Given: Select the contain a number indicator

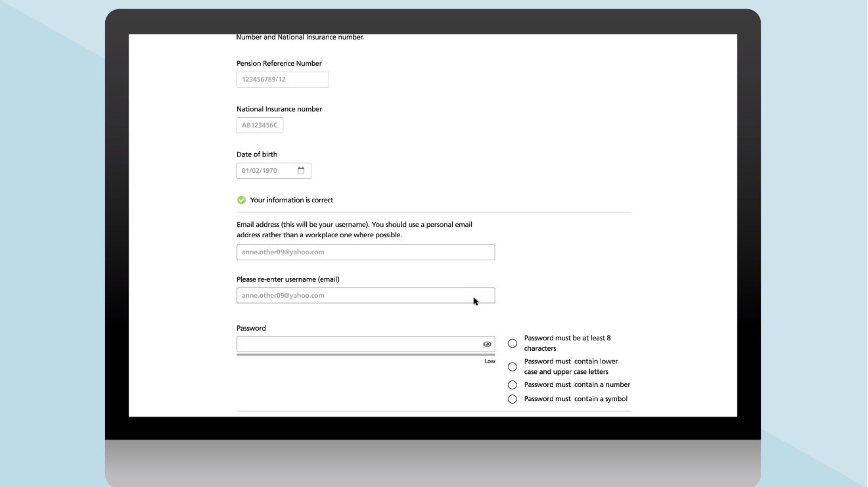Looking at the screenshot, I should [x=513, y=385].
